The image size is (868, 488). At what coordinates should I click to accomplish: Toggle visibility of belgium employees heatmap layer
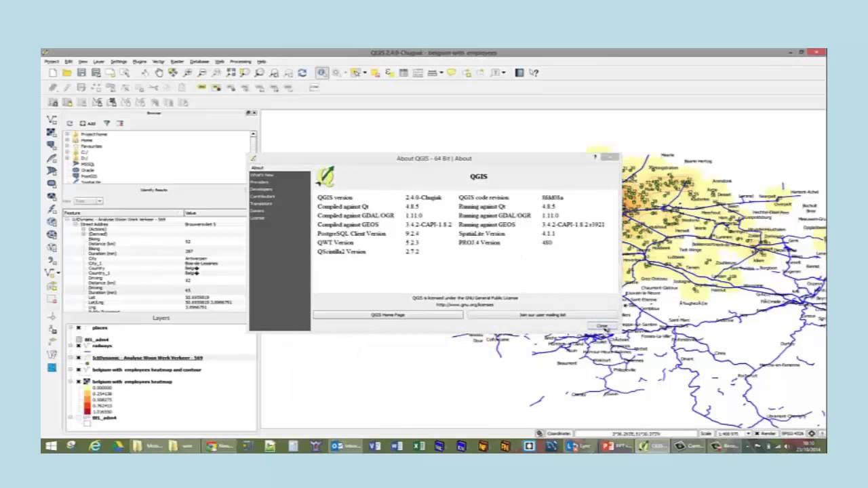[x=79, y=382]
